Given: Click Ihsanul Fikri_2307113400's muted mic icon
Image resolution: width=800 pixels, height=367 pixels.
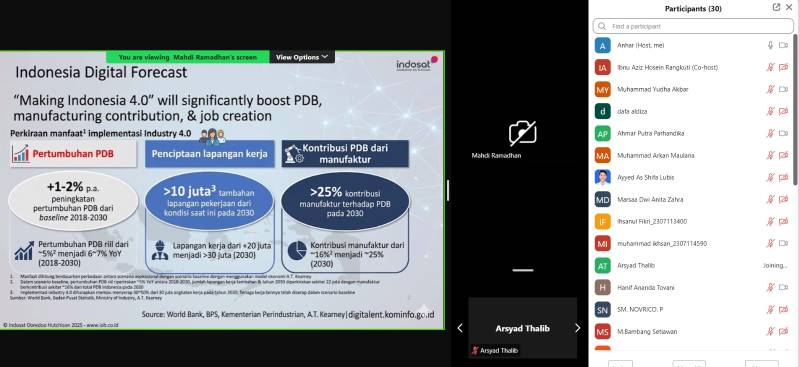Looking at the screenshot, I should [x=770, y=222].
